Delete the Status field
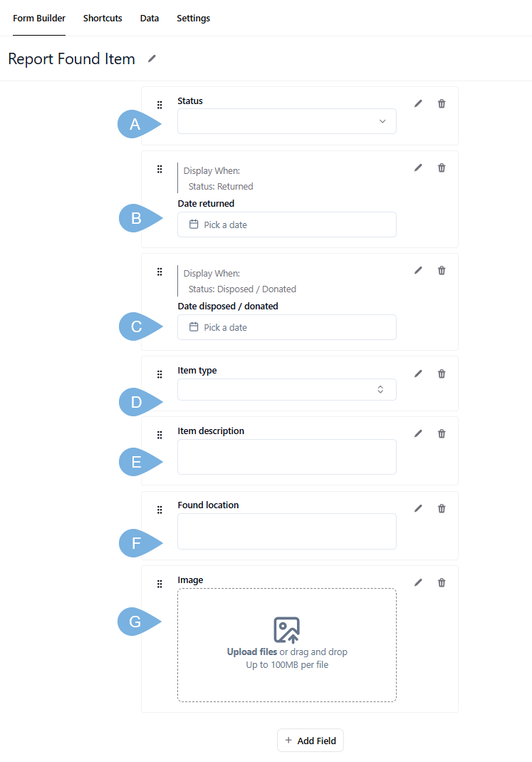Image resolution: width=532 pixels, height=762 pixels. [442, 103]
